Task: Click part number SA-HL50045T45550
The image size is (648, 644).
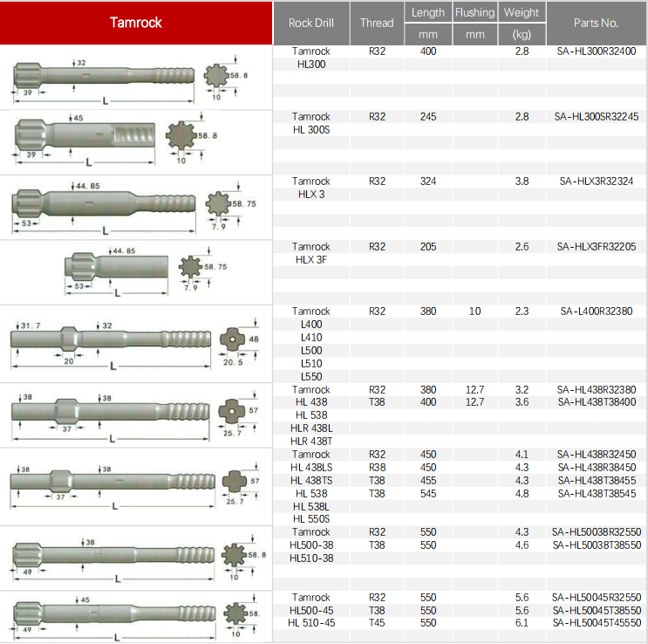Action: point(597,623)
